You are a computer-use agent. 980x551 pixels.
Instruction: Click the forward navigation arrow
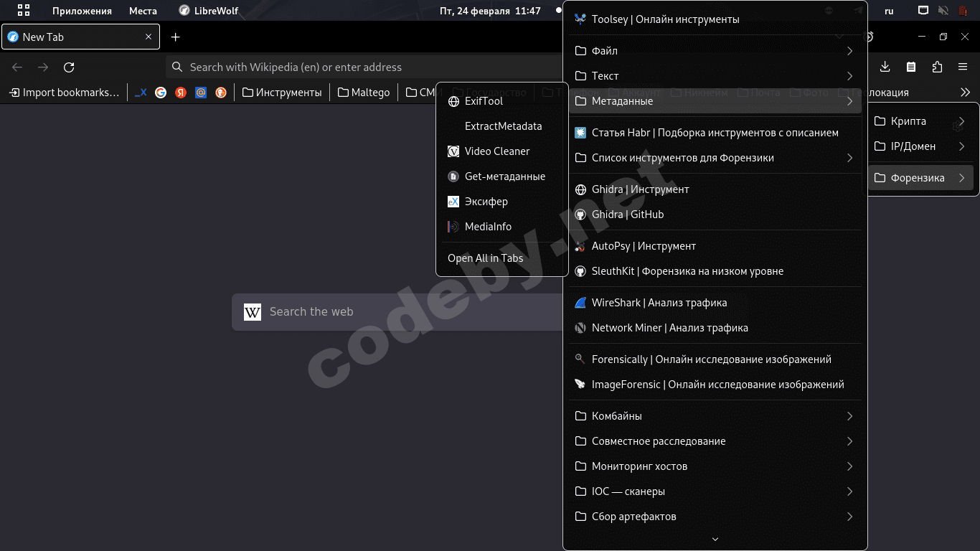point(43,67)
